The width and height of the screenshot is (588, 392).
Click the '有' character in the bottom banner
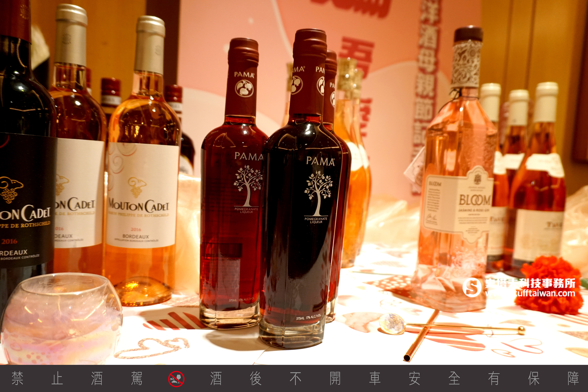tap(494, 378)
